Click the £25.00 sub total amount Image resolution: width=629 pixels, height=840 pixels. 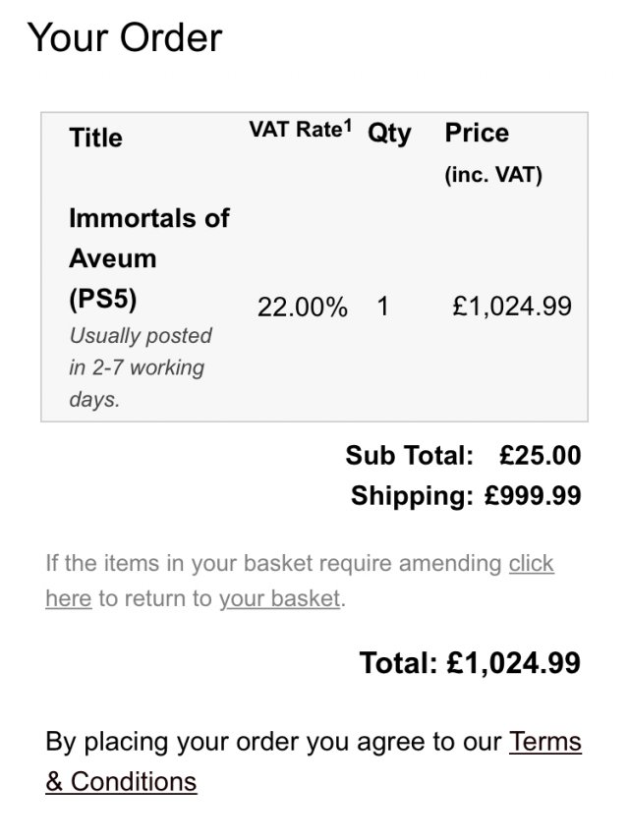click(x=540, y=456)
